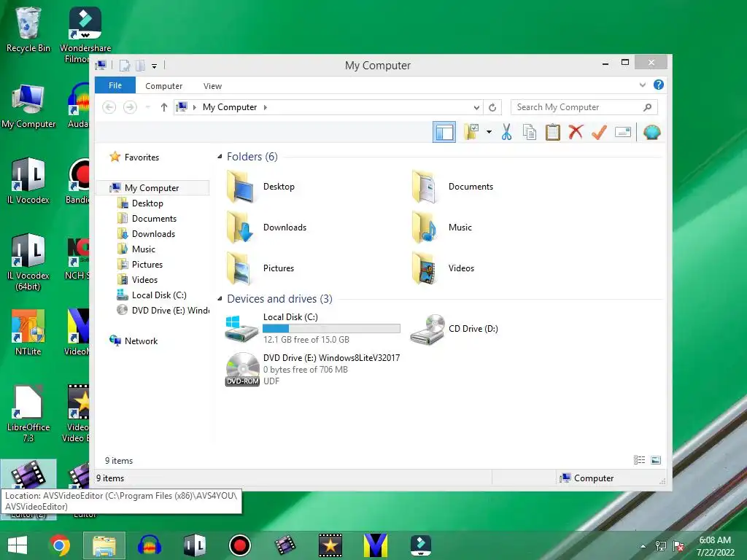
Task: Collapse the Folders (6) group
Action: [x=220, y=157]
